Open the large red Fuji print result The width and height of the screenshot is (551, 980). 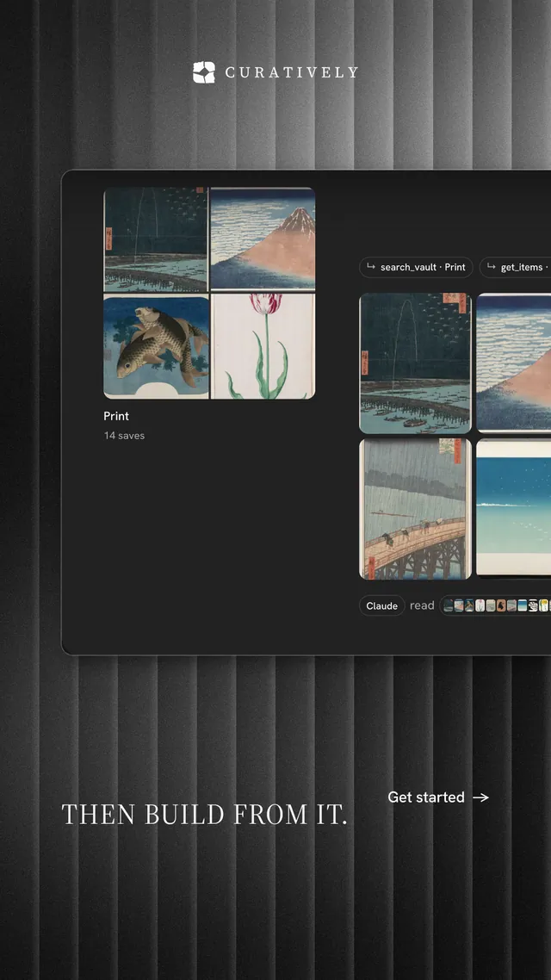[x=513, y=363]
